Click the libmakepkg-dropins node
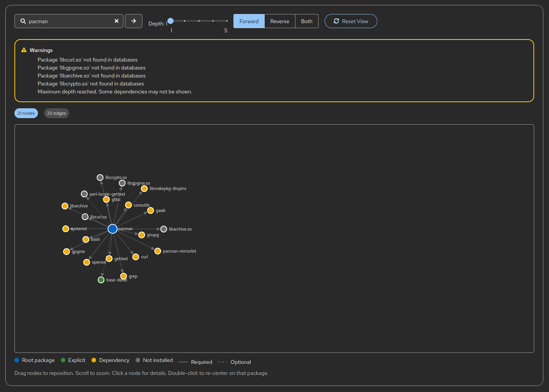This screenshot has width=549, height=392. tap(144, 189)
